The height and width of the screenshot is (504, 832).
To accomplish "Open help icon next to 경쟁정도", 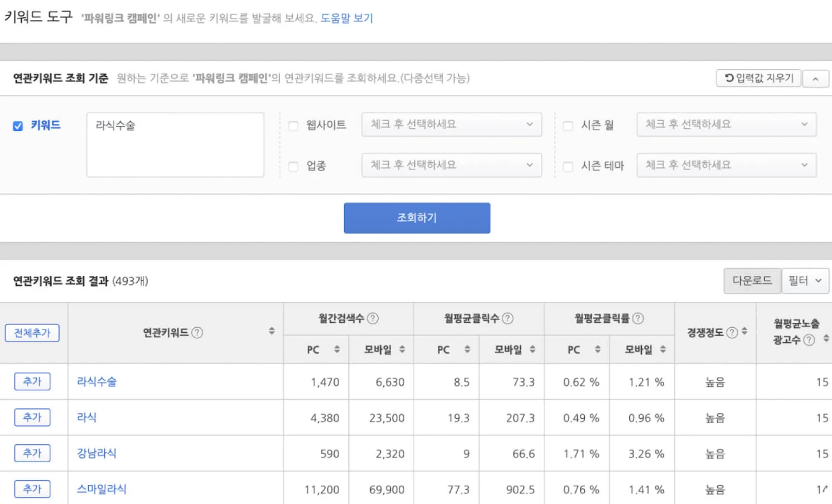I will coord(732,333).
